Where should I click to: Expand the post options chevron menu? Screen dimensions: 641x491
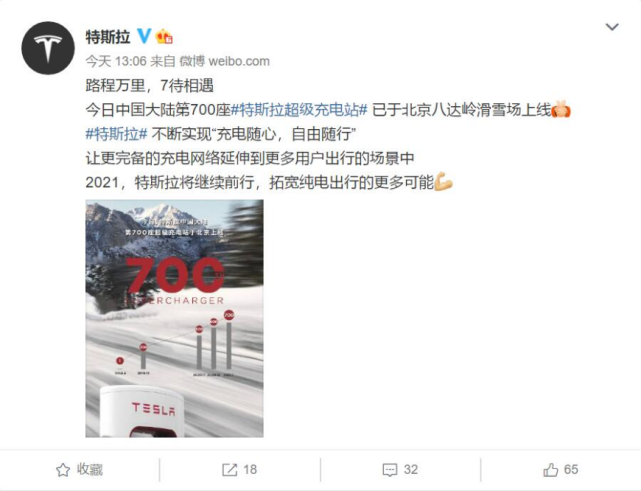coord(612,27)
